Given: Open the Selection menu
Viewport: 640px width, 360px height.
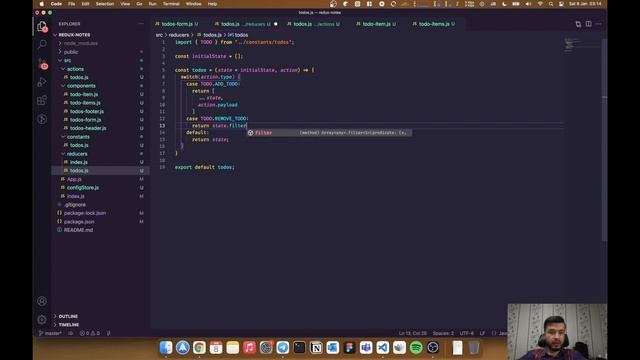Looking at the screenshot, I should tap(104, 4).
